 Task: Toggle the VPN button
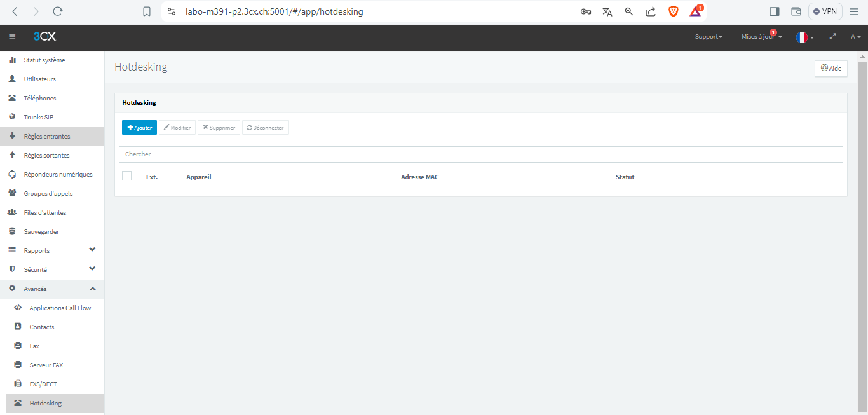point(825,11)
